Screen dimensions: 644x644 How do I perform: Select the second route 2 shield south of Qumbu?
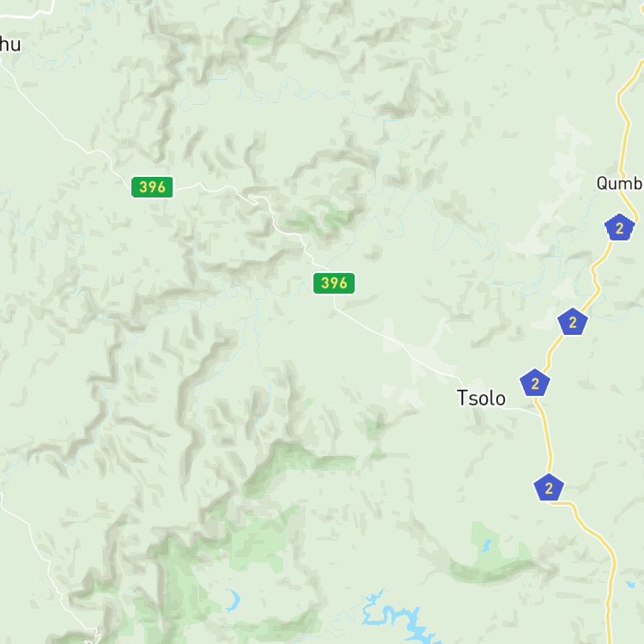572,322
